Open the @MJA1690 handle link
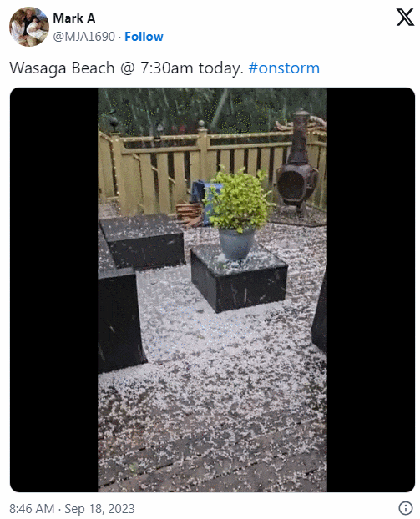Viewport: 420px width, 519px height. click(84, 37)
